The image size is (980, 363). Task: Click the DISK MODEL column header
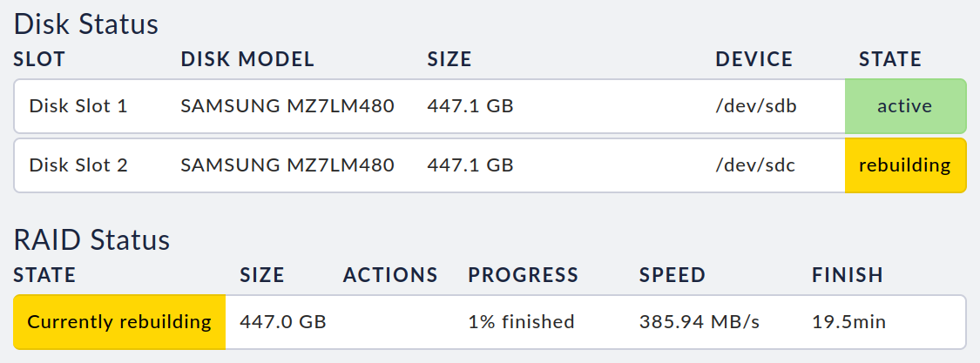click(x=247, y=60)
